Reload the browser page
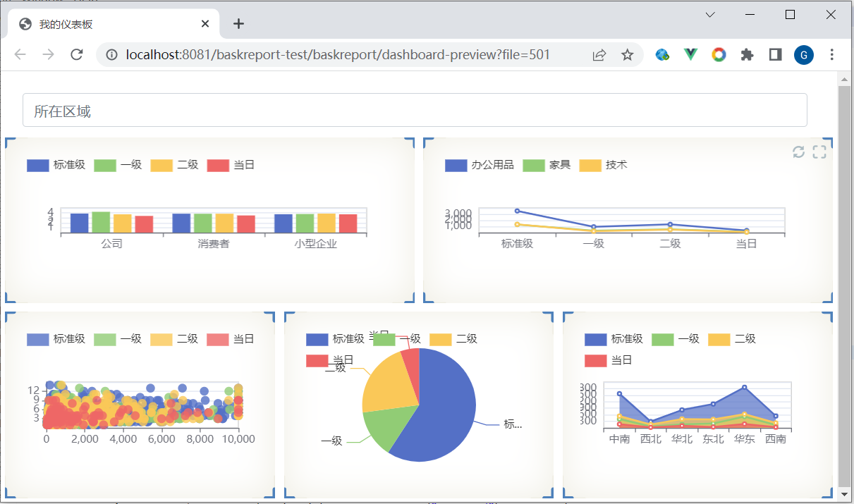This screenshot has width=854, height=504. (77, 55)
